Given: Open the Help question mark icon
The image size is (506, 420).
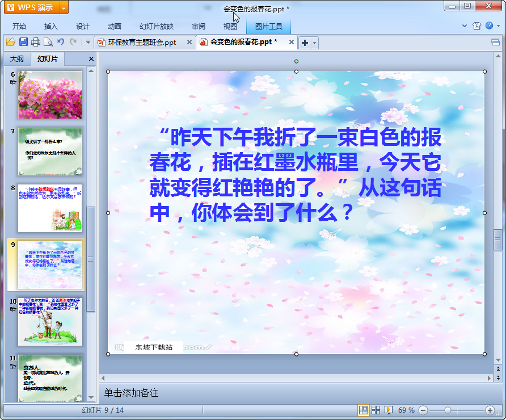Looking at the screenshot, I should pyautogui.click(x=489, y=26).
